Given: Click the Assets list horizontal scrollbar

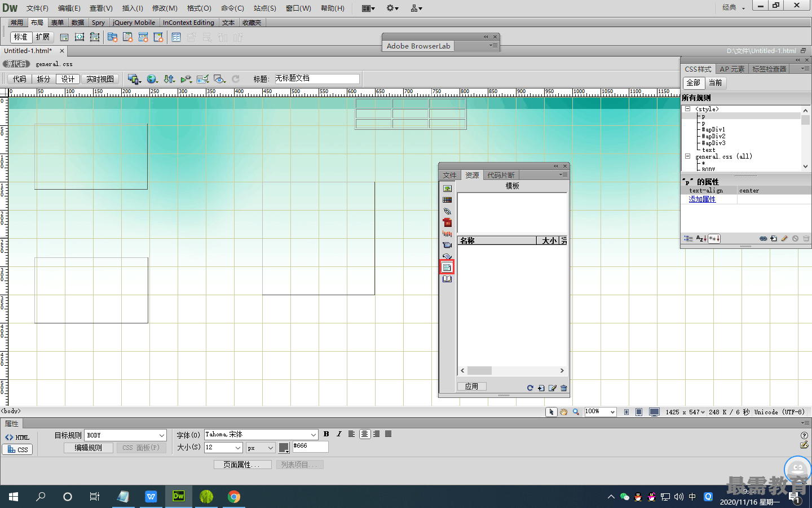Looking at the screenshot, I should point(512,371).
